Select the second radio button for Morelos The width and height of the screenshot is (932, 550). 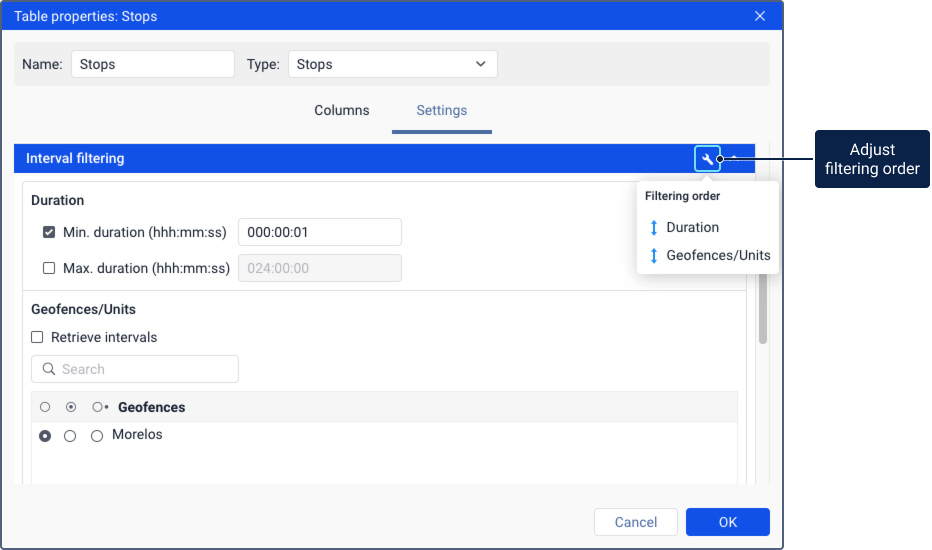70,436
